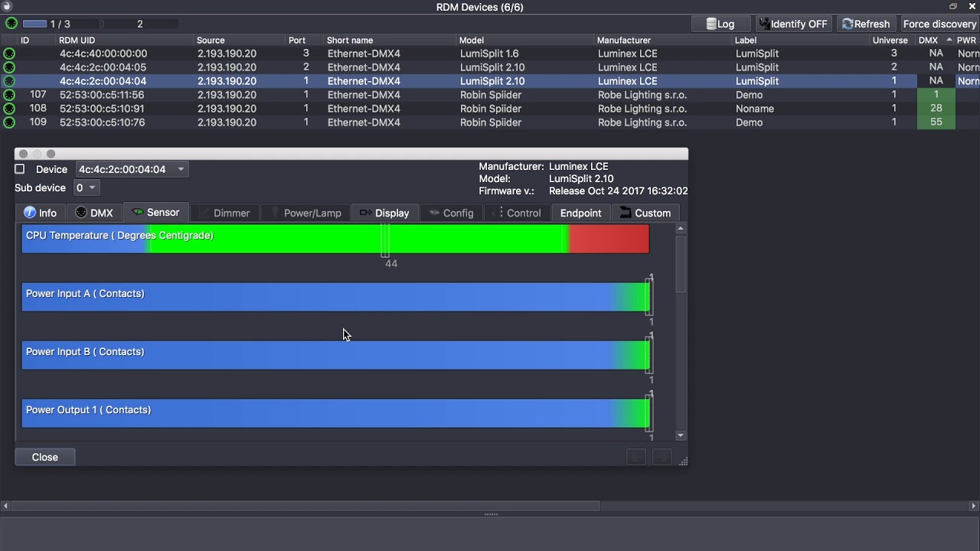980x551 pixels.
Task: Toggle the Identify OFF button
Action: tap(793, 24)
